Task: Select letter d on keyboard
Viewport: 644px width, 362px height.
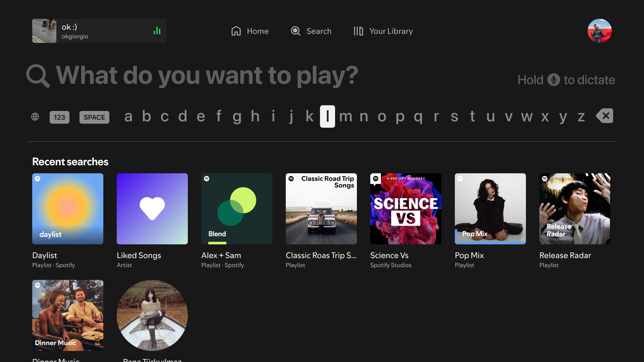Action: point(182,117)
